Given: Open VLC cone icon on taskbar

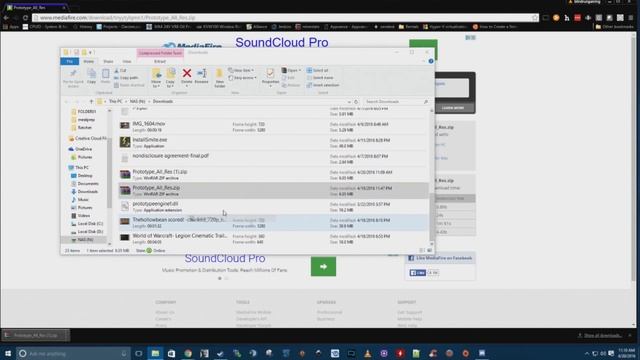Looking at the screenshot, I should coord(367,353).
